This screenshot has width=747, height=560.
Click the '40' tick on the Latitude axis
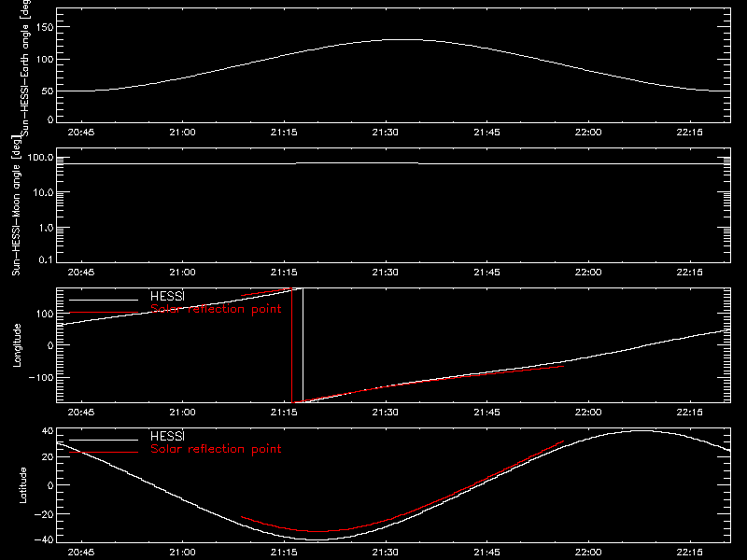48,431
